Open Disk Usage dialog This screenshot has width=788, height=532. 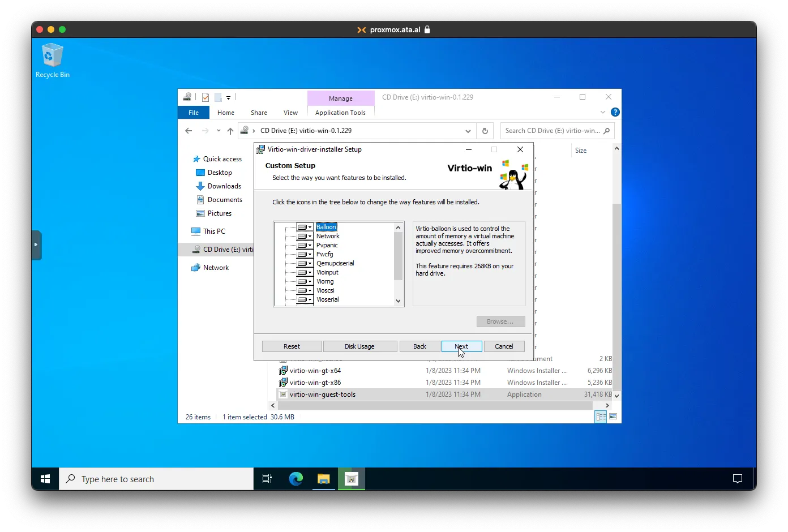(359, 346)
